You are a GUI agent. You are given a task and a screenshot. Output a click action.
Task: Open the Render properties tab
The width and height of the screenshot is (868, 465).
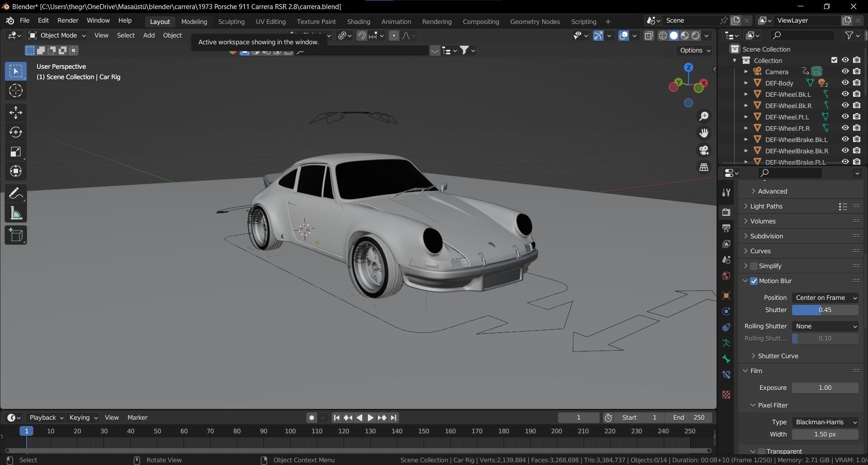(x=726, y=212)
